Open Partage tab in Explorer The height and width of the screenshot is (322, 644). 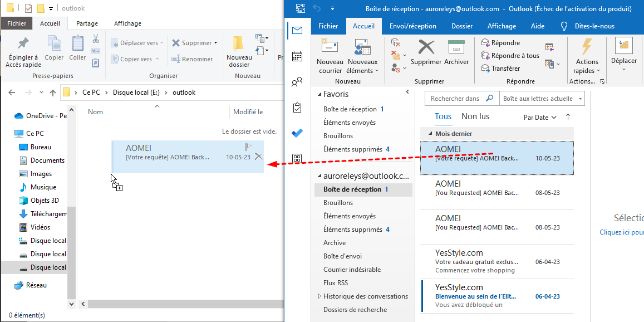click(87, 23)
